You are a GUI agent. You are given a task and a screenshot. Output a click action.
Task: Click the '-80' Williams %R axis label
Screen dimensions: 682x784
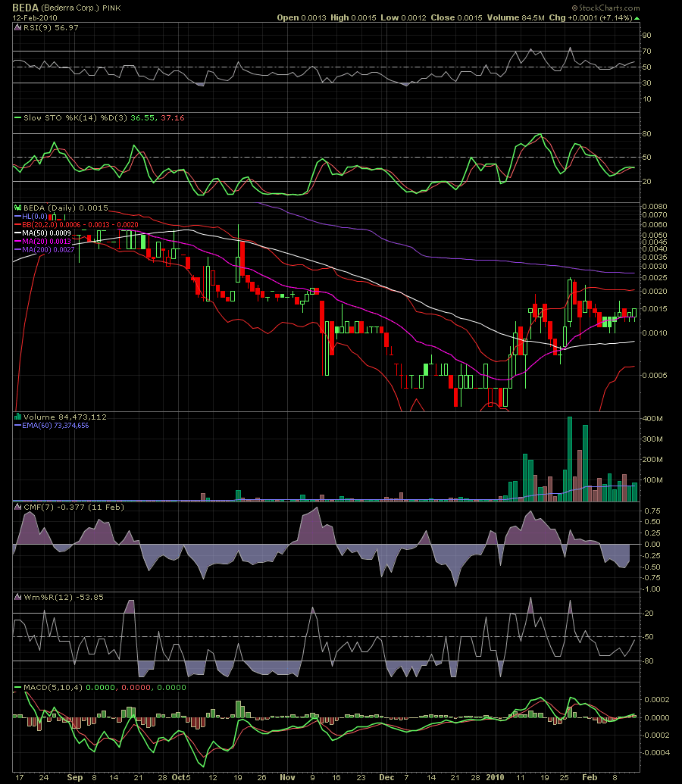647,661
